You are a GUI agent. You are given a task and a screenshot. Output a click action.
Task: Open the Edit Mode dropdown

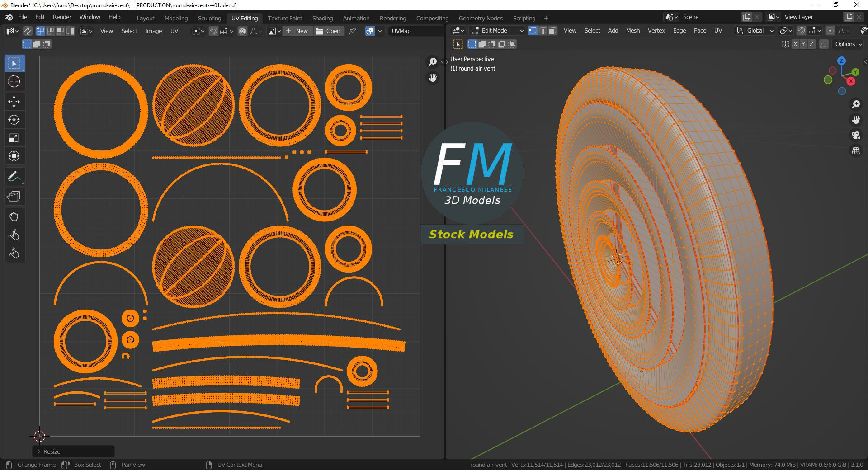pyautogui.click(x=497, y=31)
